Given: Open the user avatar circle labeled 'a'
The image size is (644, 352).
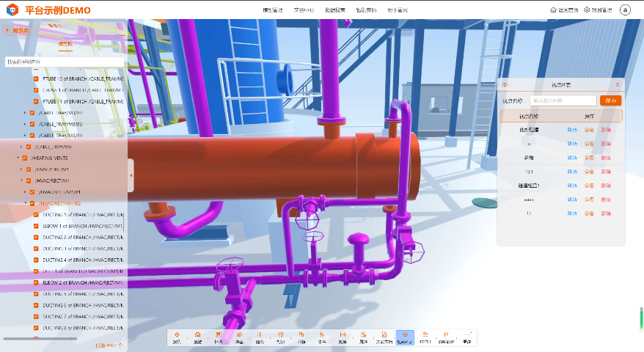Looking at the screenshot, I should tap(625, 10).
